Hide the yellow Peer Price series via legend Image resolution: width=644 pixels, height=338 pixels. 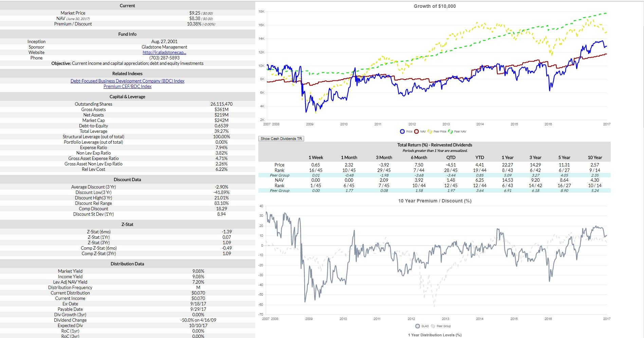pos(430,131)
